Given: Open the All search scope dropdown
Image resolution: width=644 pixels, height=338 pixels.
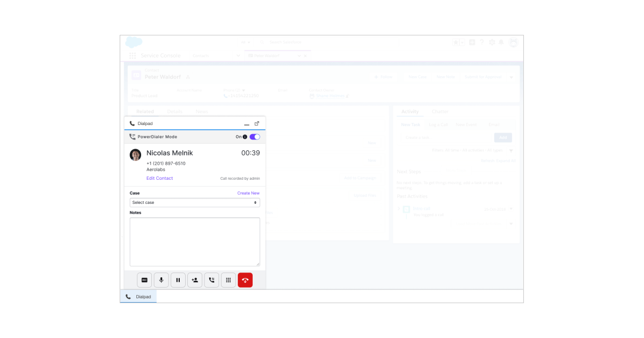Looking at the screenshot, I should click(246, 42).
